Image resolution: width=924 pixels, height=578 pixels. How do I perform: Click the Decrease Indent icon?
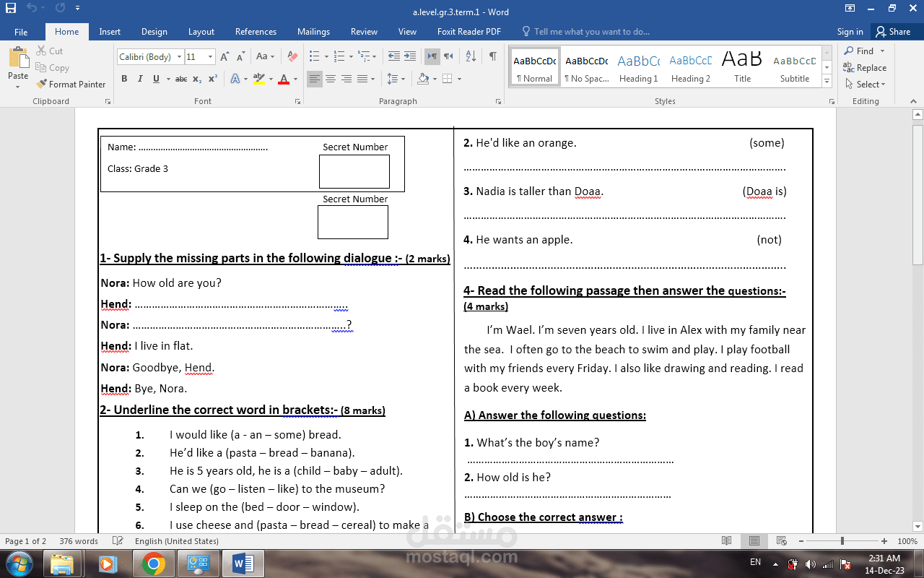(393, 56)
